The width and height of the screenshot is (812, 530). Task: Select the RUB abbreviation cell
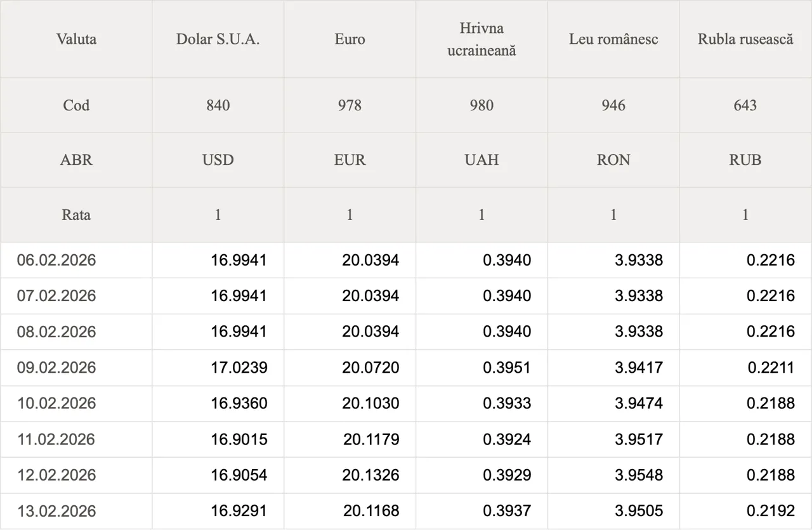pyautogui.click(x=745, y=160)
